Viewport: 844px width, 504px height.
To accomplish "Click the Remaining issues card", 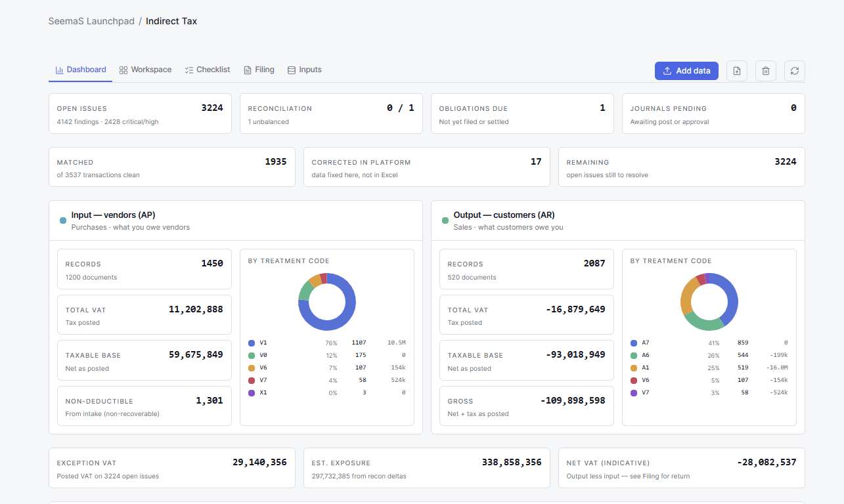I will pyautogui.click(x=682, y=167).
